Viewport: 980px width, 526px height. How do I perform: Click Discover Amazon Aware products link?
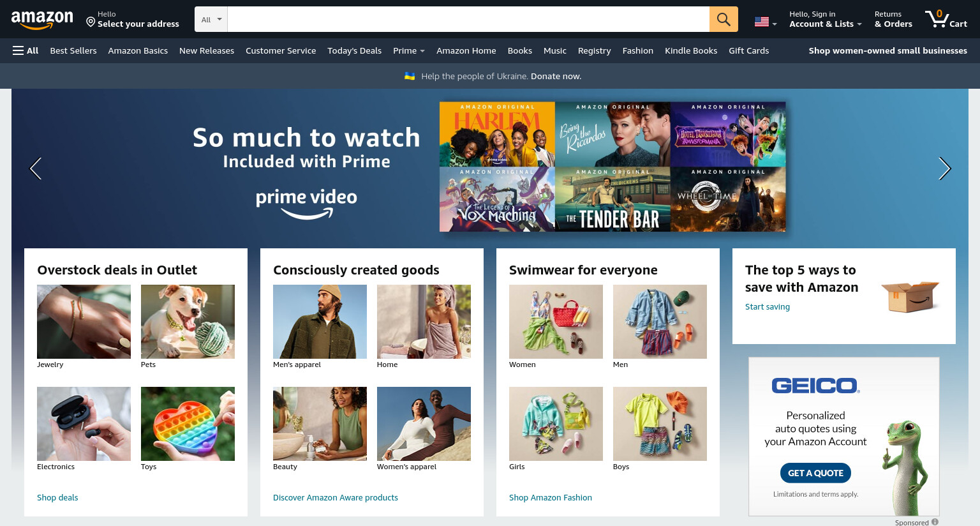(336, 497)
